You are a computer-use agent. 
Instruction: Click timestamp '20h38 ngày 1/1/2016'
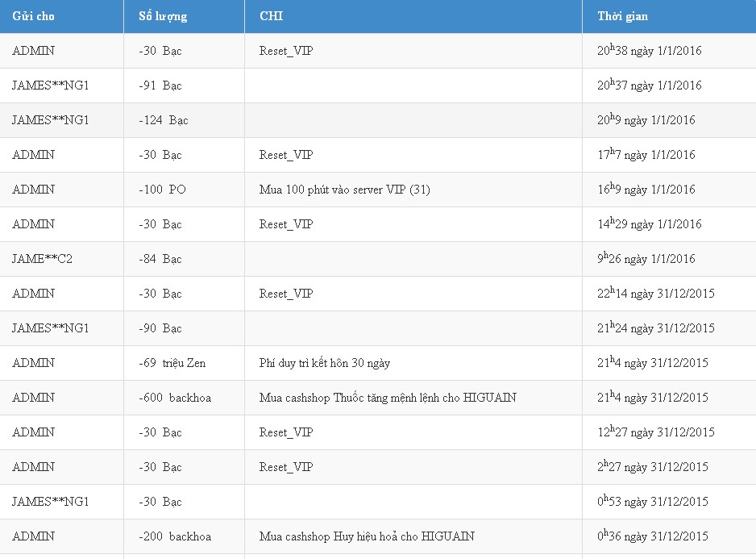650,50
